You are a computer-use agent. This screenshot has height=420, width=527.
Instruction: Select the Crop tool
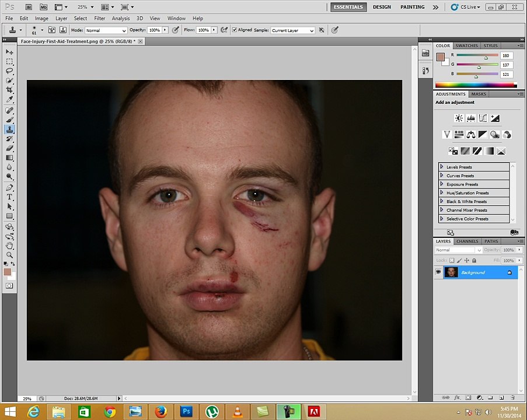pos(9,90)
